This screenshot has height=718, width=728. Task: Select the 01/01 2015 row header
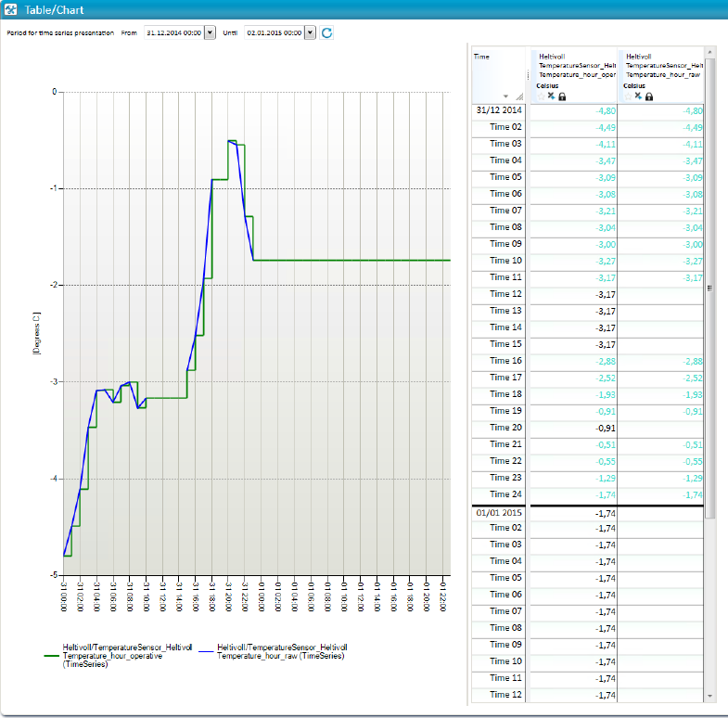tap(499, 511)
